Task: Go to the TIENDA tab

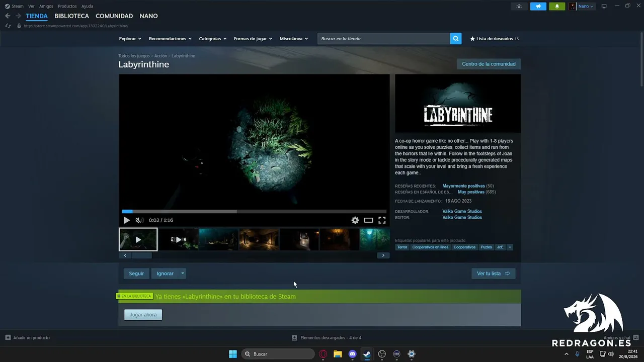Action: [37, 16]
